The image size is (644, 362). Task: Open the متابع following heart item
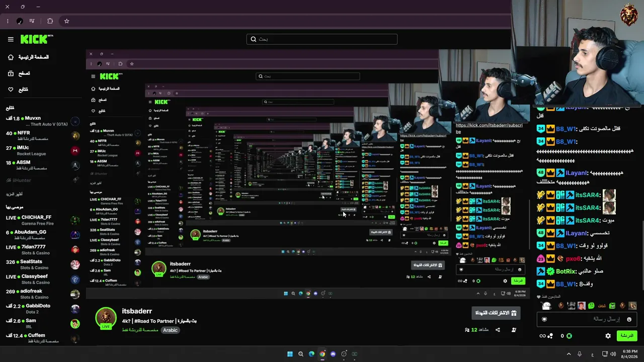[x=18, y=89]
